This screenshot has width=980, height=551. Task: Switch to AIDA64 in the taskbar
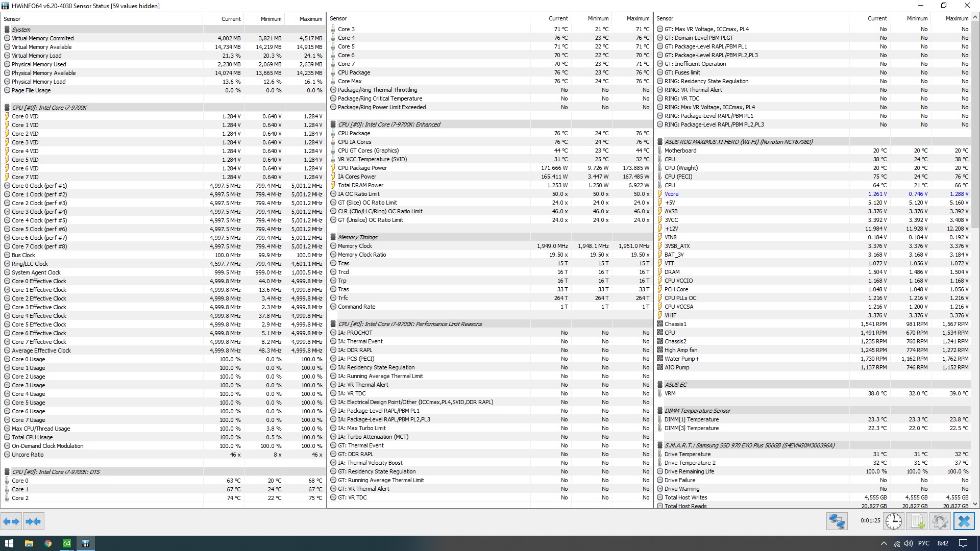(x=67, y=543)
